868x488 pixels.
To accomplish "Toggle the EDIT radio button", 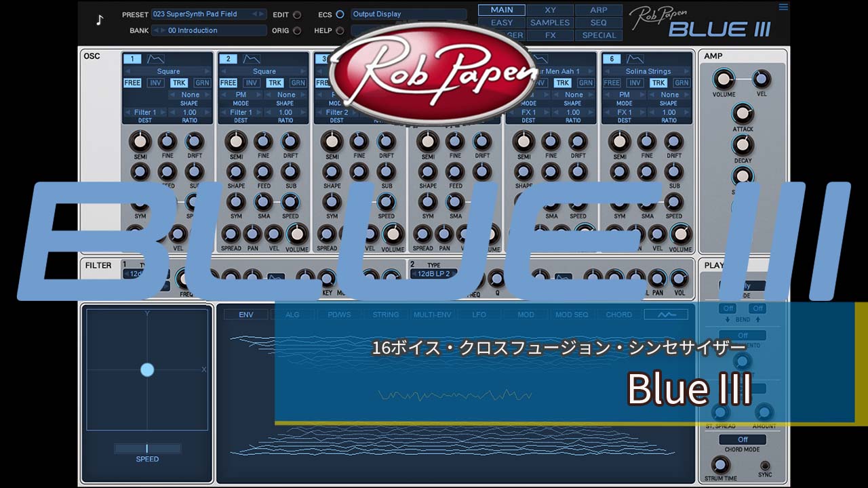I will pyautogui.click(x=296, y=14).
